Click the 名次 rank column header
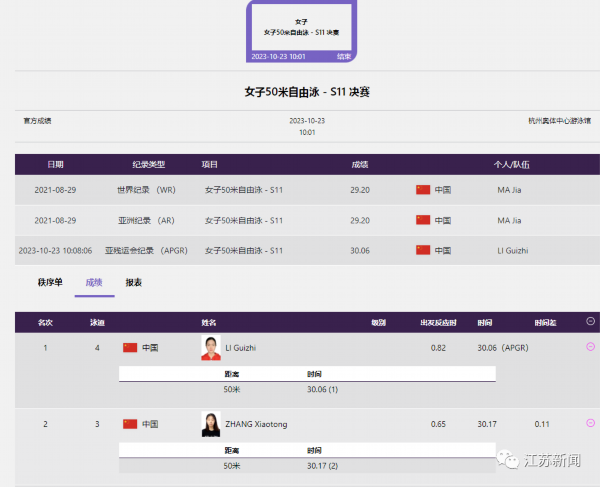This screenshot has width=600, height=487. tap(45, 323)
